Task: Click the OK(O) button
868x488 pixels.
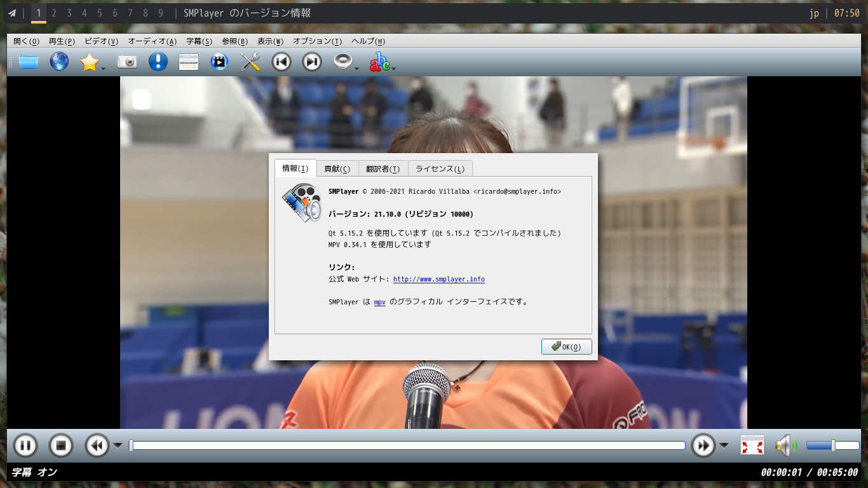Action: click(566, 346)
